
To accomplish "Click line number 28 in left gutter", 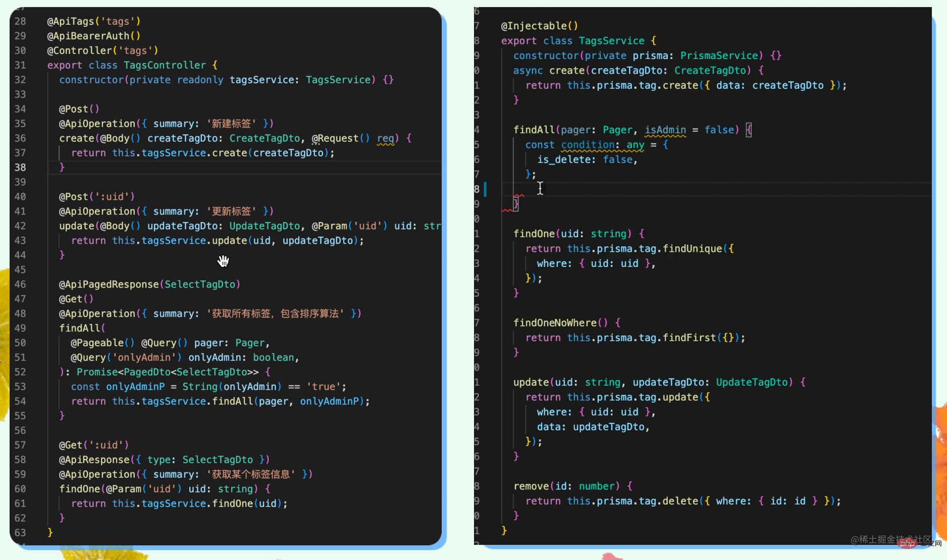I will [x=20, y=21].
